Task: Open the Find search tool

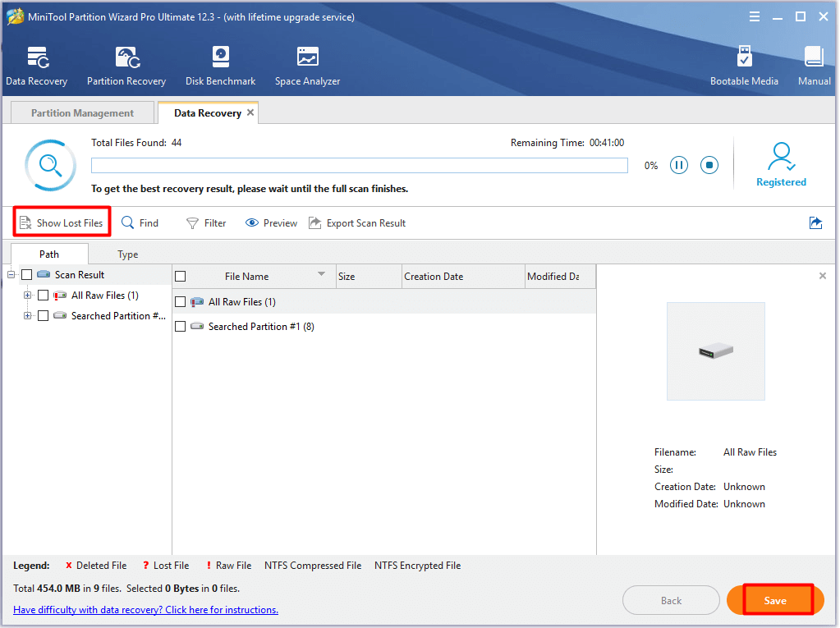Action: click(140, 222)
